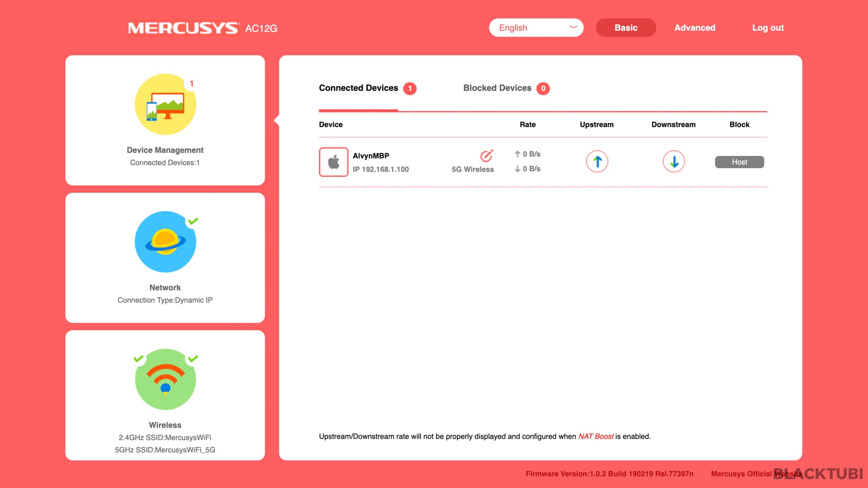Viewport: 868px width, 488px height.
Task: Switch to the Blocked Devices tab
Action: (497, 88)
